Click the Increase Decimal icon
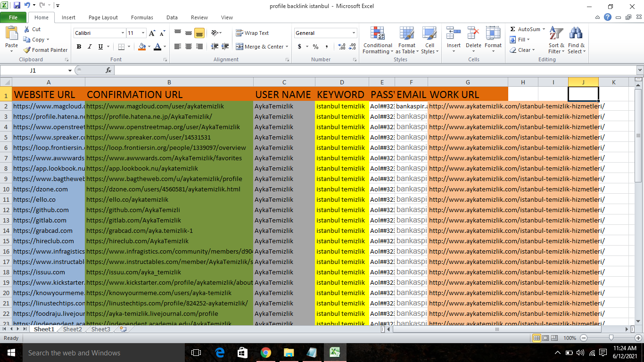 coord(341,46)
